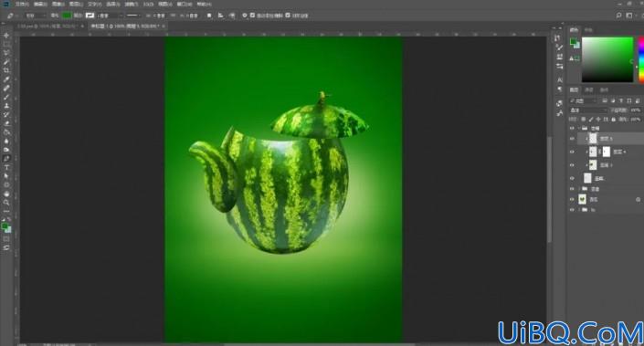This screenshot has height=346, width=644.
Task: Hide the selected highlighted layer
Action: click(572, 139)
